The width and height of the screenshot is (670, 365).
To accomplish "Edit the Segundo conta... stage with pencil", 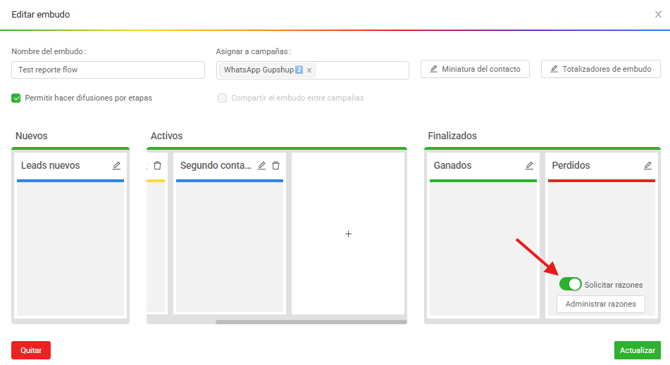I will 262,166.
